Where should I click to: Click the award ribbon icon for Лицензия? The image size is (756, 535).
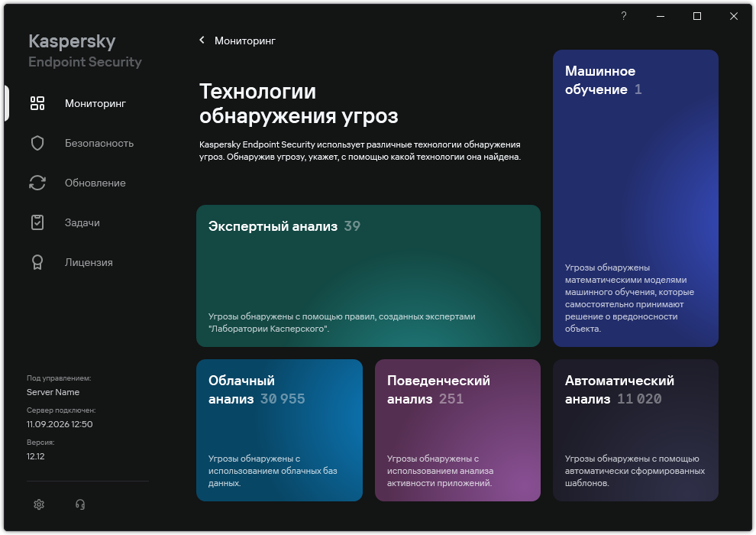37,262
